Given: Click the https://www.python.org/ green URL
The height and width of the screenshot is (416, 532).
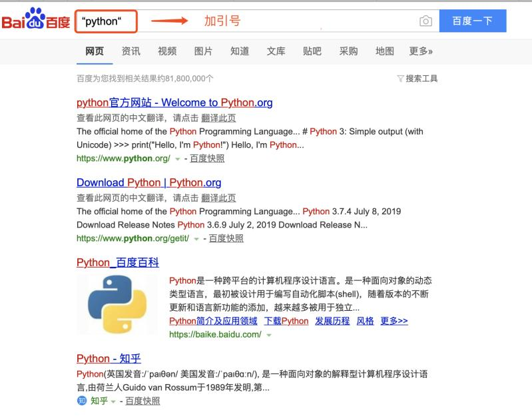Looking at the screenshot, I should [x=123, y=158].
